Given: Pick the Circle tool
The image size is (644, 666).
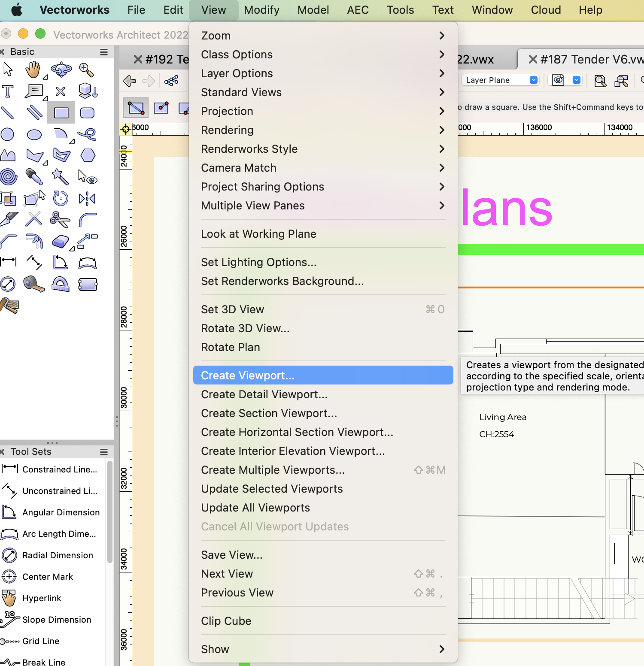Looking at the screenshot, I should pos(8,134).
